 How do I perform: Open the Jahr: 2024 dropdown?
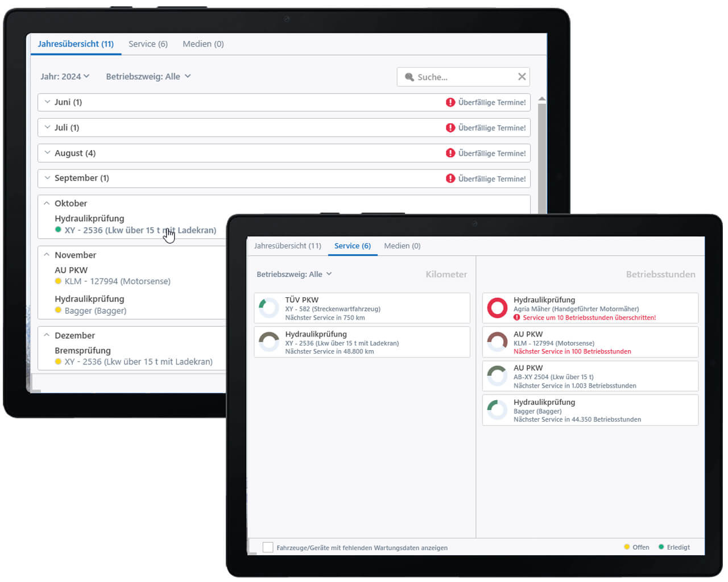(x=65, y=76)
